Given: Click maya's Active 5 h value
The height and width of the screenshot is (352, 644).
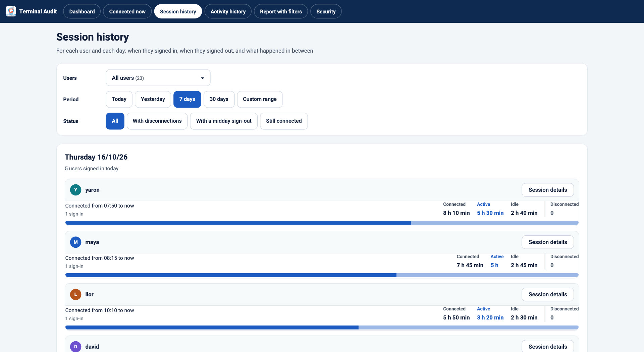Looking at the screenshot, I should (494, 265).
